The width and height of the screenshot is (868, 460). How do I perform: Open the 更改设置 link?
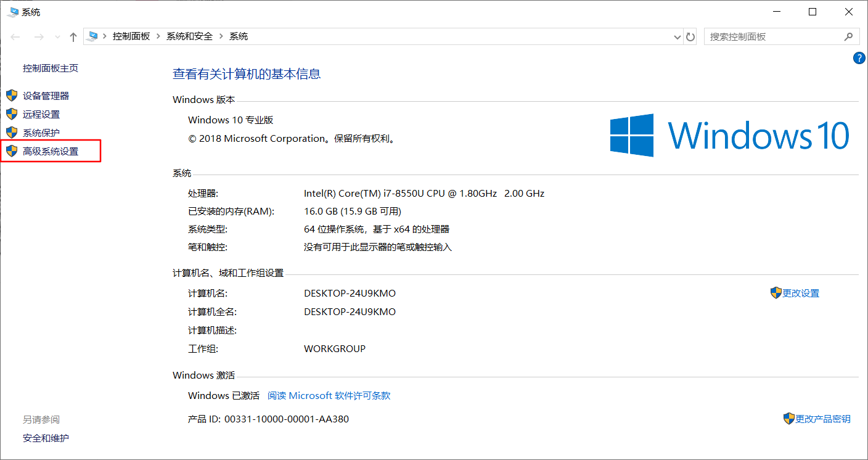[x=800, y=292]
